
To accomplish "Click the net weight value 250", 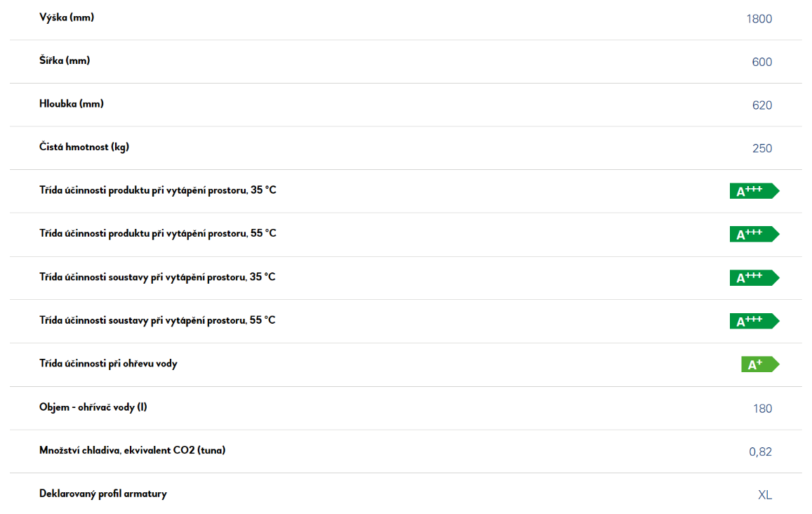I will 761,149.
